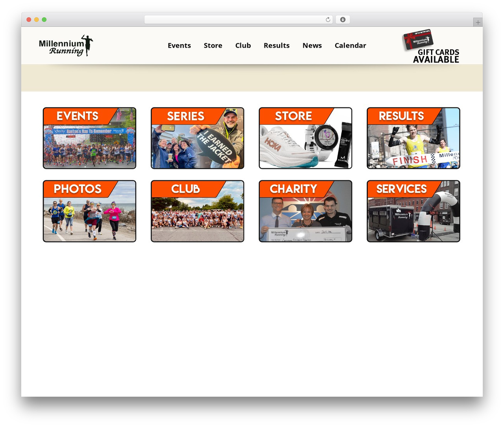
Task: Open the CHARITY tile with check presentation
Action: click(306, 211)
